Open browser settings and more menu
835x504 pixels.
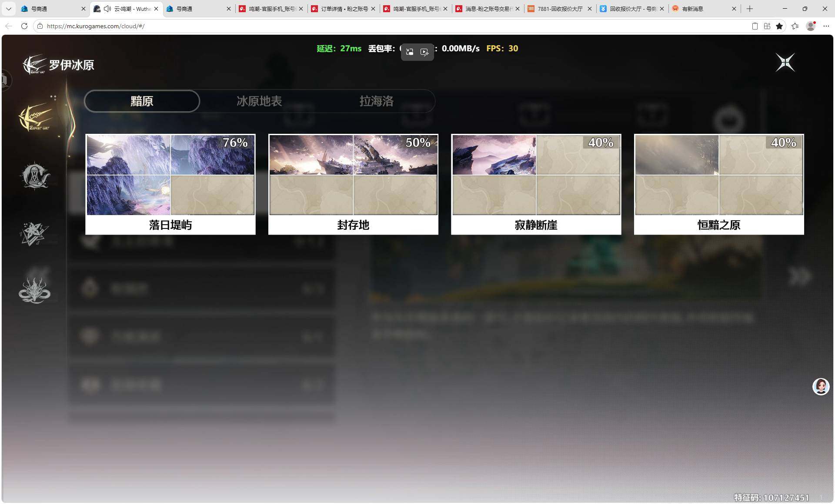[826, 26]
